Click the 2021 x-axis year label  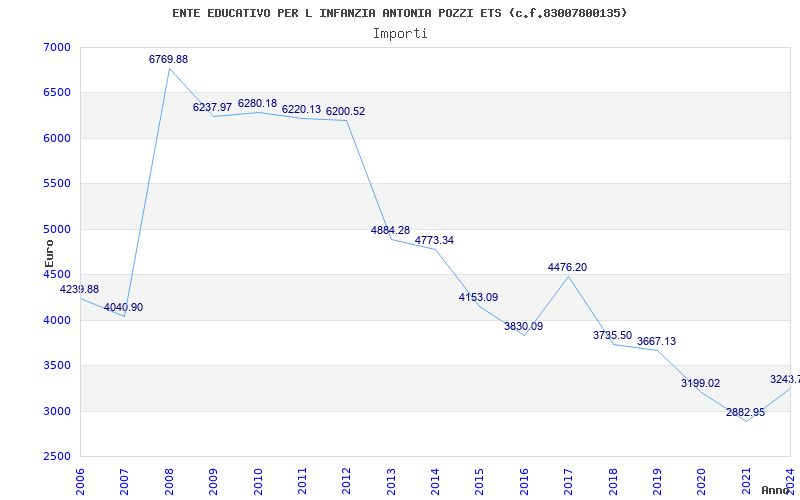pyautogui.click(x=746, y=481)
